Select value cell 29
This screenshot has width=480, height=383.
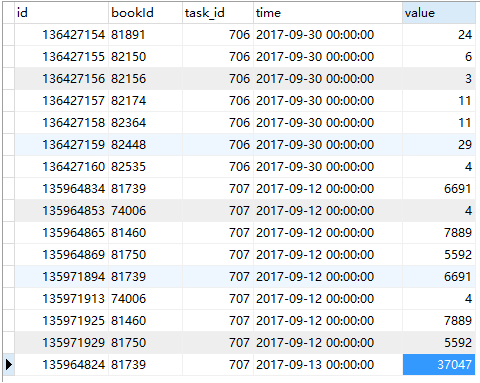point(439,145)
